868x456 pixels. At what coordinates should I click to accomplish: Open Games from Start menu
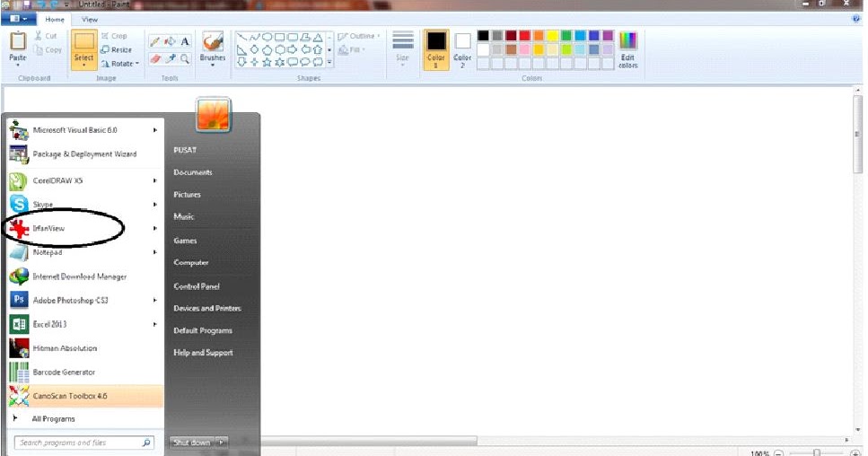(x=185, y=241)
